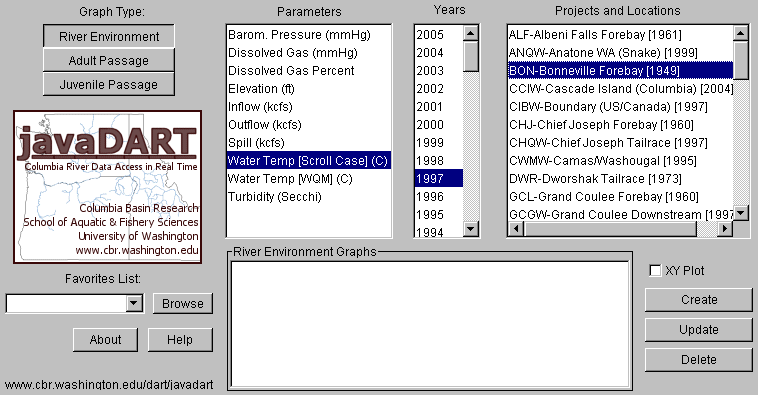
Task: Click the Projects list scroll down arrow
Action: click(741, 213)
